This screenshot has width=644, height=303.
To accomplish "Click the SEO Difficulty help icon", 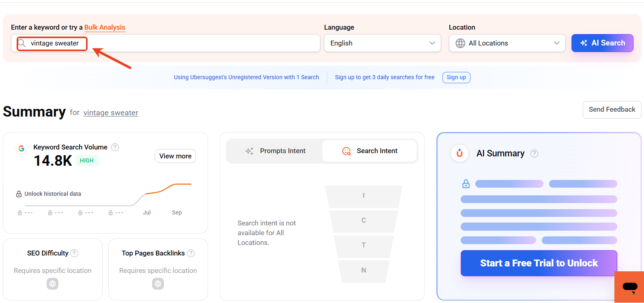I will click(74, 253).
